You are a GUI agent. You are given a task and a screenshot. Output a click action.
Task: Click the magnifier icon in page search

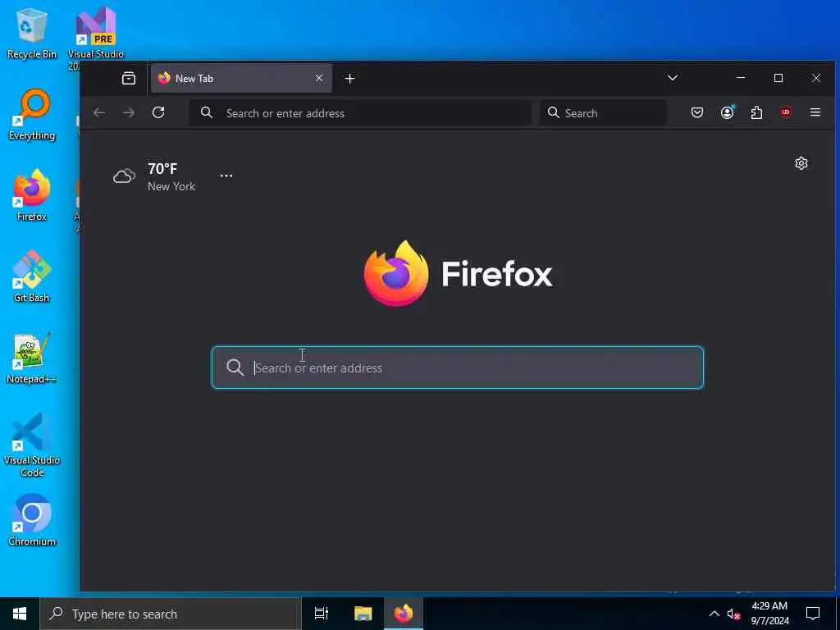tap(235, 367)
